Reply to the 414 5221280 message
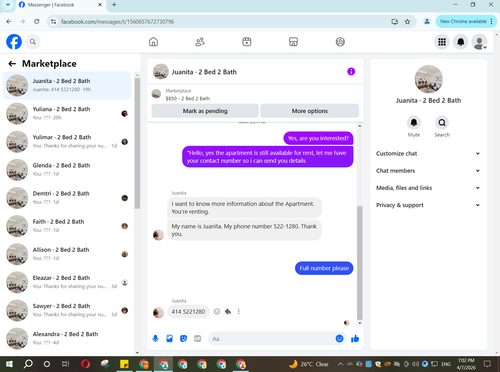 click(228, 312)
